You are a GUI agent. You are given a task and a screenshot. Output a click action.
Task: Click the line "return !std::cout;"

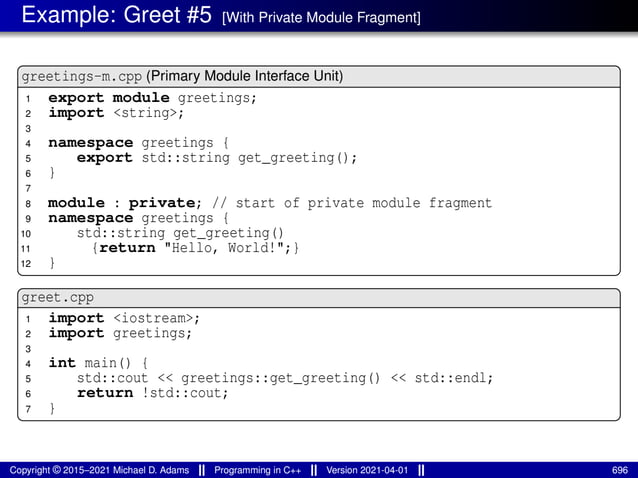pyautogui.click(x=153, y=393)
